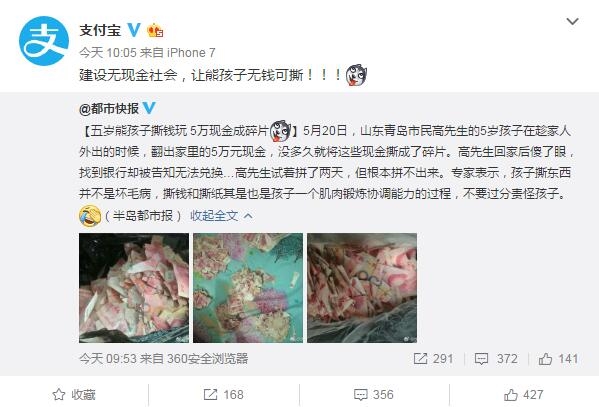
Task: Open the Alipay profile avatar
Action: tap(44, 41)
